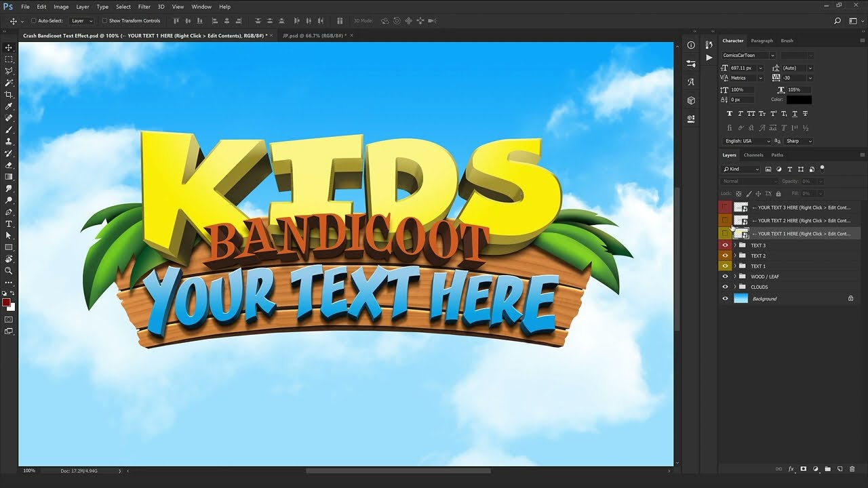The height and width of the screenshot is (488, 868).
Task: Open the Actions panel play icon
Action: tap(709, 58)
